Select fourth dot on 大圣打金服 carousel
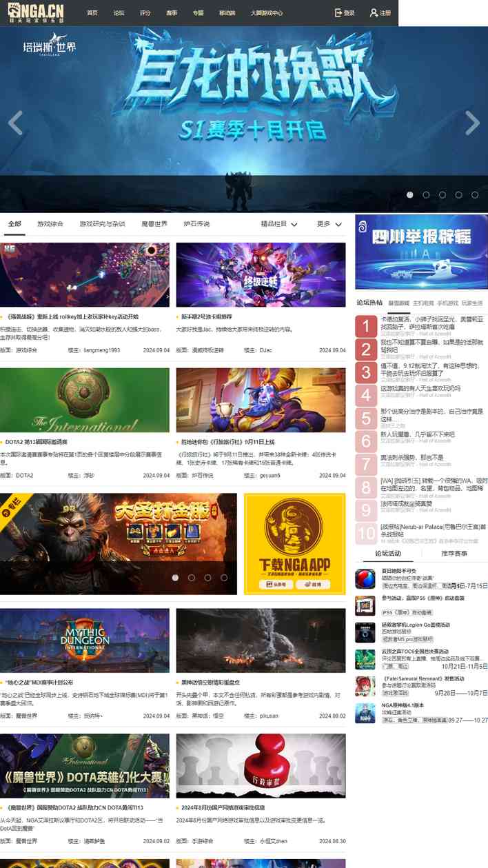 pyautogui.click(x=224, y=578)
